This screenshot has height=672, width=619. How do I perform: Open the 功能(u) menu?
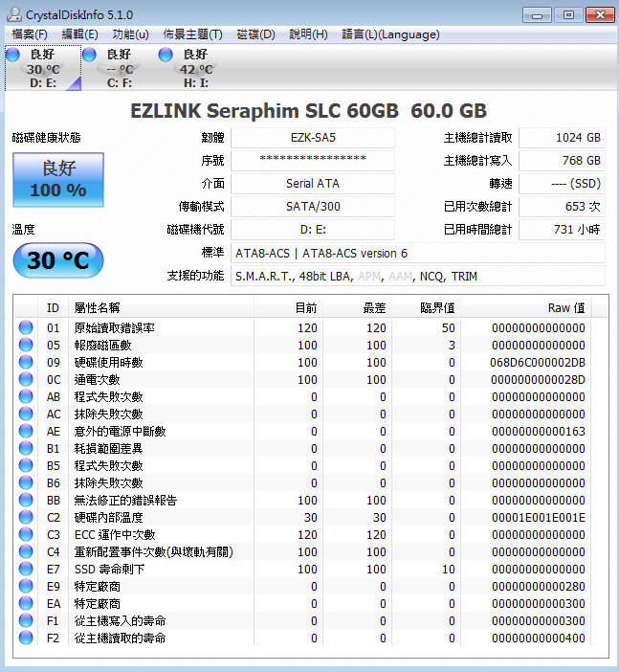point(130,34)
